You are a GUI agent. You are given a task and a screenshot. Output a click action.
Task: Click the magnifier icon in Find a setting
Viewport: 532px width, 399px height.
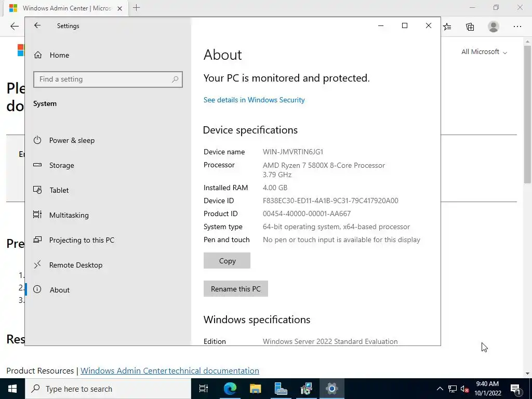[x=175, y=79]
